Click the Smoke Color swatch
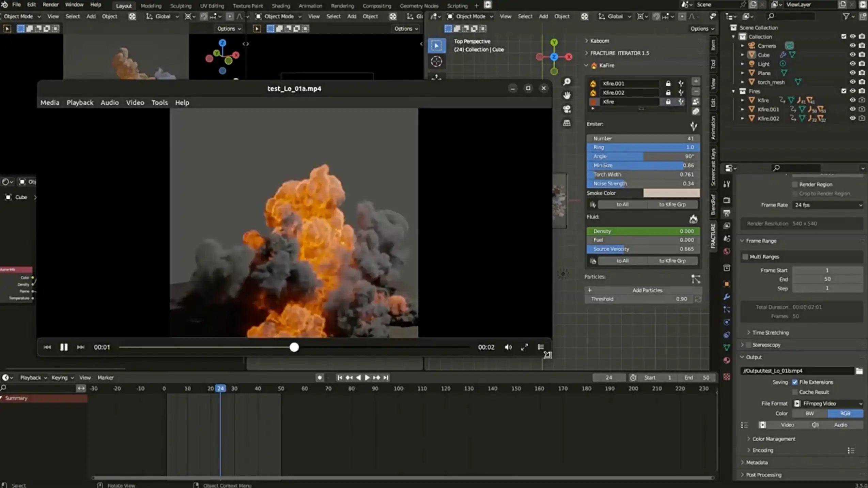868x488 pixels. 671,193
